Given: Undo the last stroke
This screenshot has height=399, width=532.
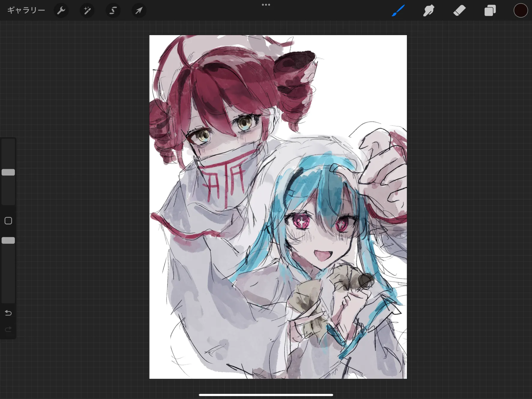Looking at the screenshot, I should coord(8,313).
